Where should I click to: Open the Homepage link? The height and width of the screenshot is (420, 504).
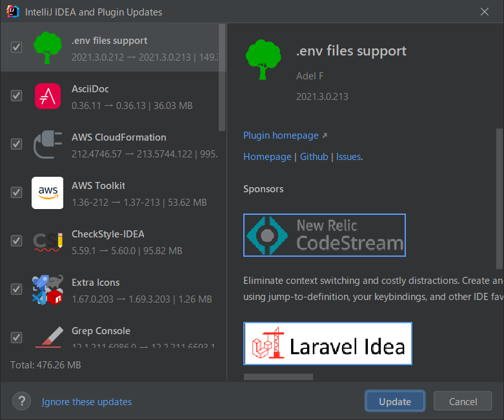point(267,157)
